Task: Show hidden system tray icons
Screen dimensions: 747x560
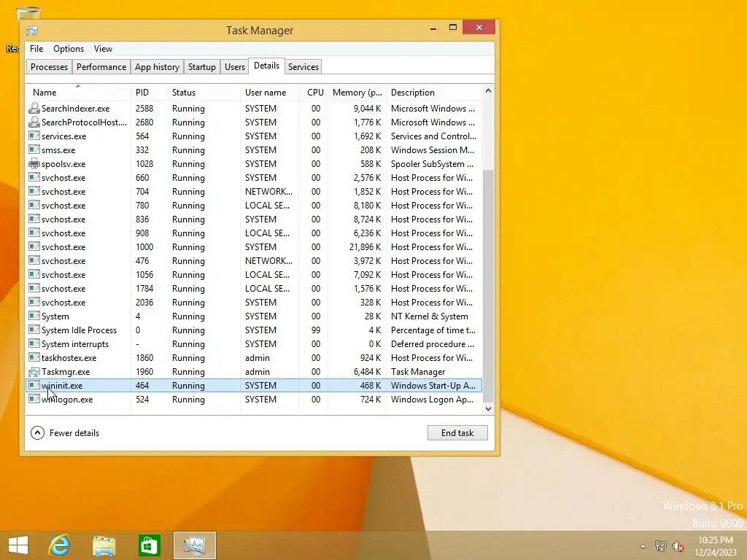Action: click(643, 546)
